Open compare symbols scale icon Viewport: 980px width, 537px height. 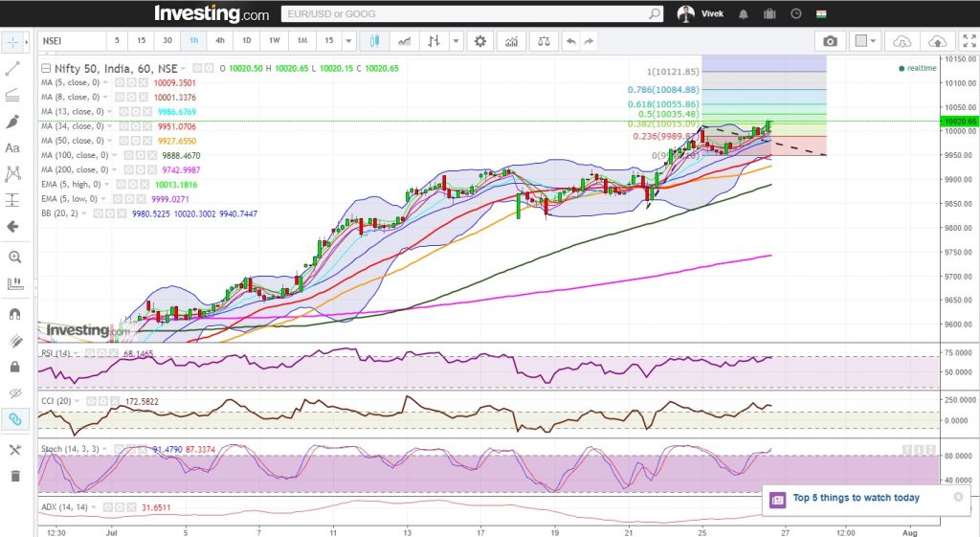544,41
